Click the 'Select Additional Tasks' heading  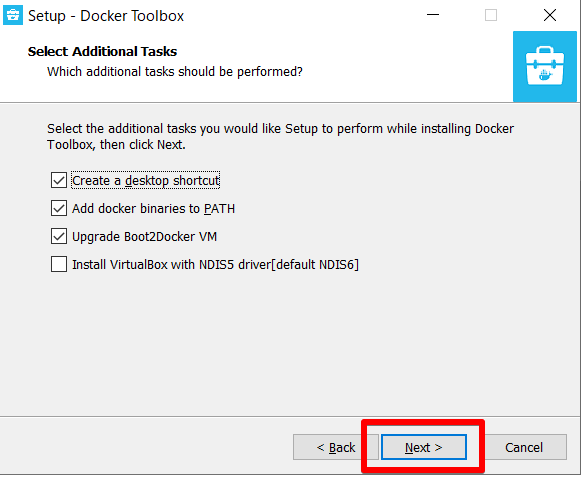pyautogui.click(x=102, y=52)
